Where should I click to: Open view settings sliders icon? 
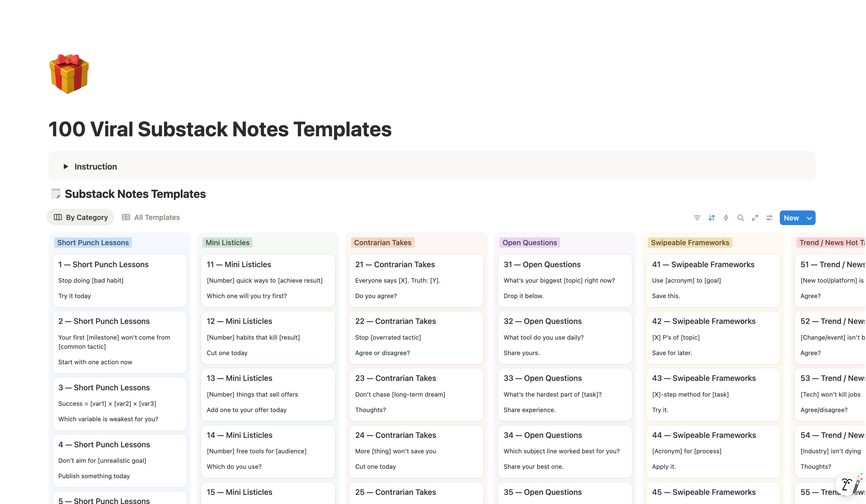[x=769, y=218]
